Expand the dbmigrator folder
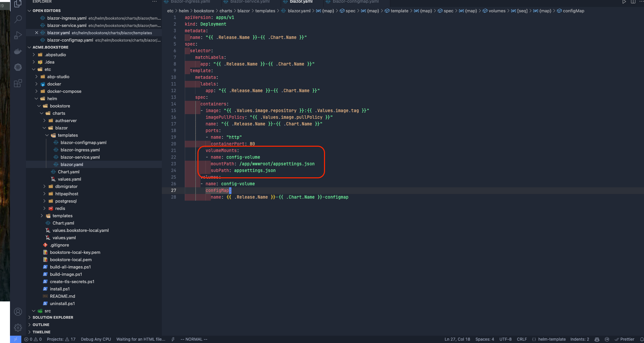The width and height of the screenshot is (644, 343). point(66,187)
